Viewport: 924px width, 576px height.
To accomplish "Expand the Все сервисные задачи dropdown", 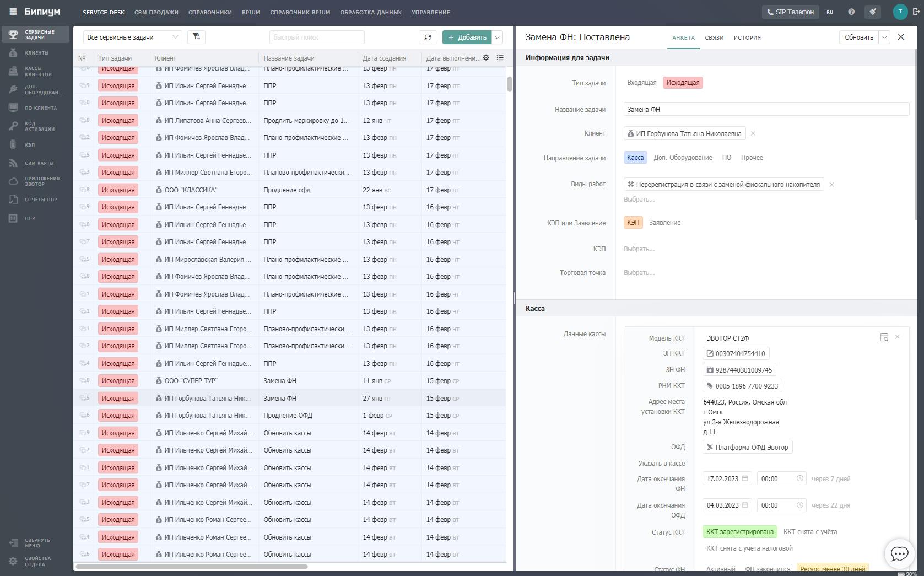I will tap(132, 37).
